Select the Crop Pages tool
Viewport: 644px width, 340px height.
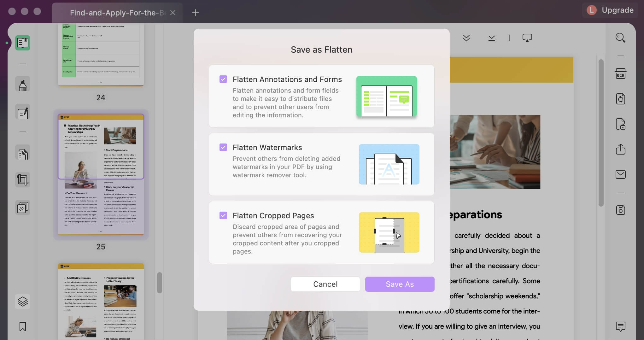point(22,180)
